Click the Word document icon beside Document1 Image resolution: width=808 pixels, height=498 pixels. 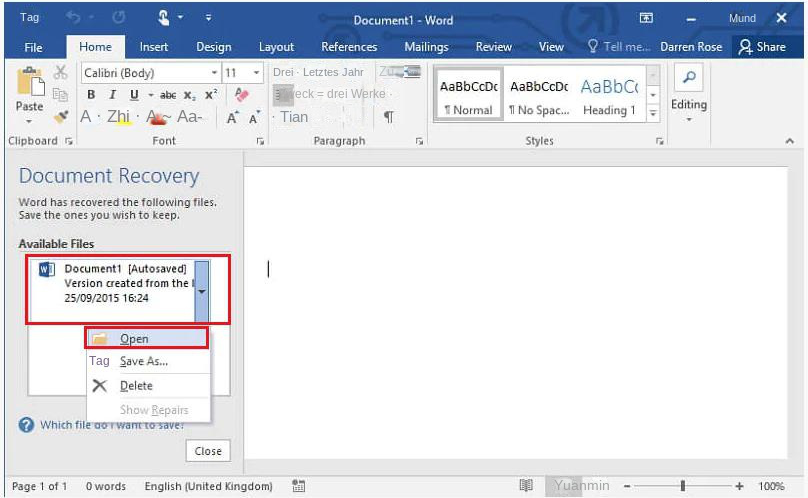pyautogui.click(x=47, y=269)
